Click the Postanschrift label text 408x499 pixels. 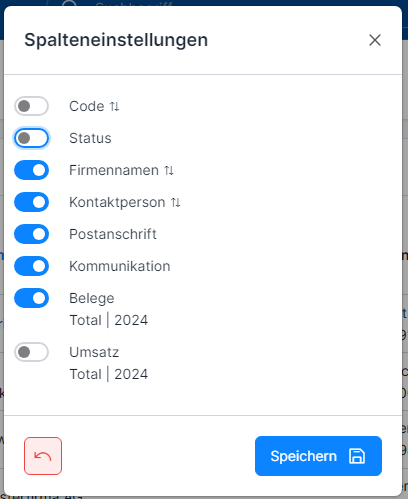click(x=113, y=234)
